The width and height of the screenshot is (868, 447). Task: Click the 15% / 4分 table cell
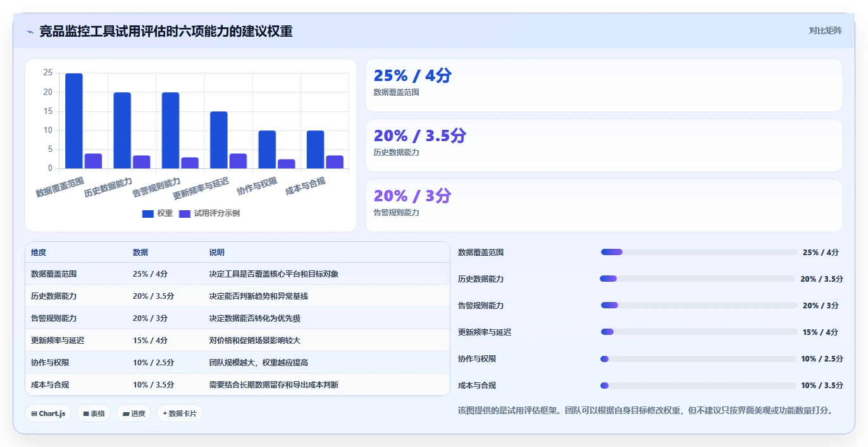click(151, 341)
